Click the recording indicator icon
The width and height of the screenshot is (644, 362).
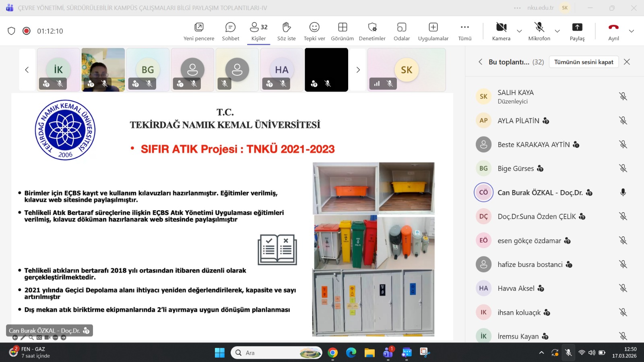[x=27, y=31]
